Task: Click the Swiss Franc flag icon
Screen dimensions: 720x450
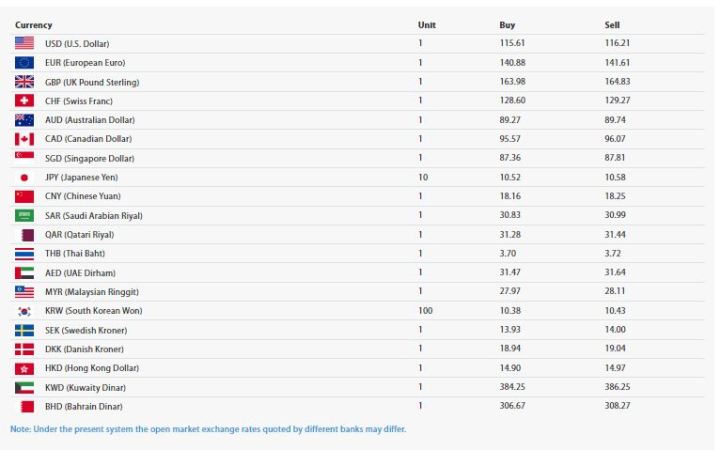Action: (25, 101)
